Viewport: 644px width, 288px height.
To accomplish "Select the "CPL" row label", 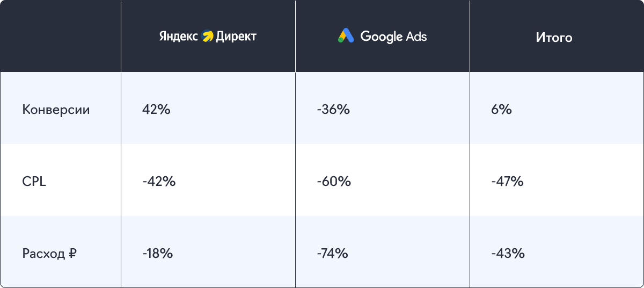I will point(34,182).
